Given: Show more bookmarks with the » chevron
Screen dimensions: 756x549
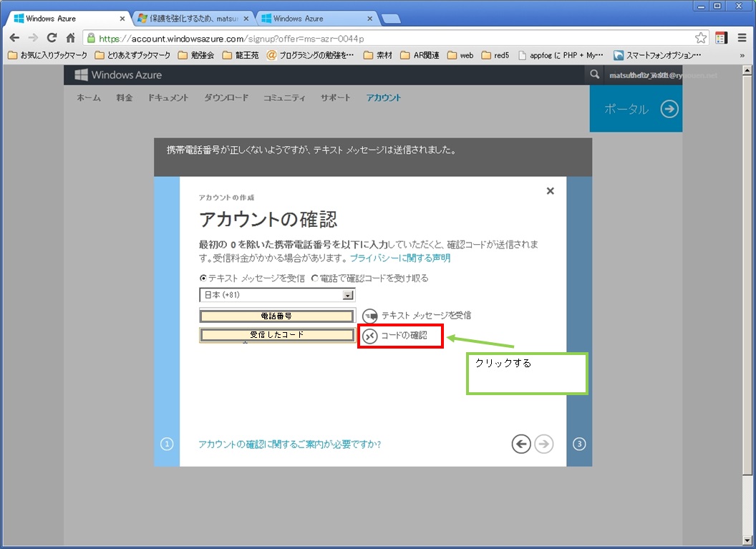Looking at the screenshot, I should pos(742,55).
